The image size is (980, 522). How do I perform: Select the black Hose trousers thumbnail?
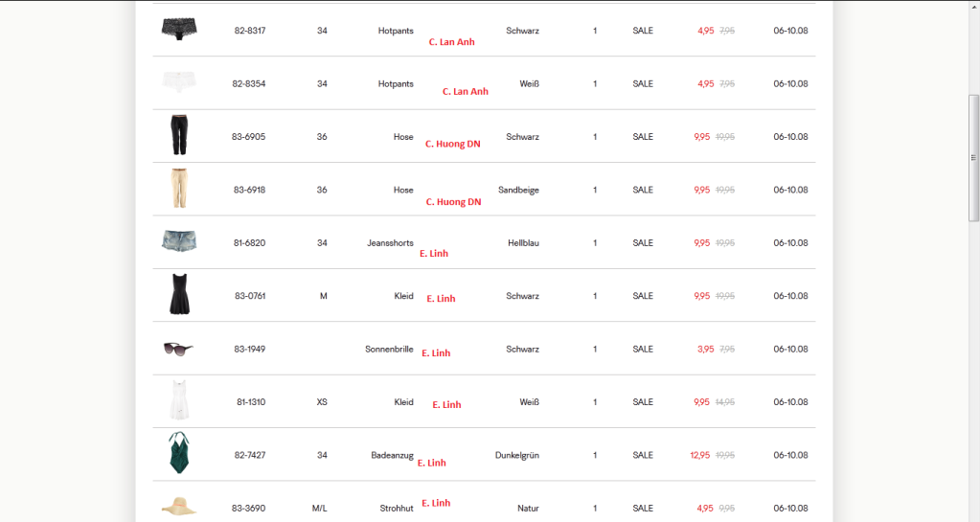179,136
